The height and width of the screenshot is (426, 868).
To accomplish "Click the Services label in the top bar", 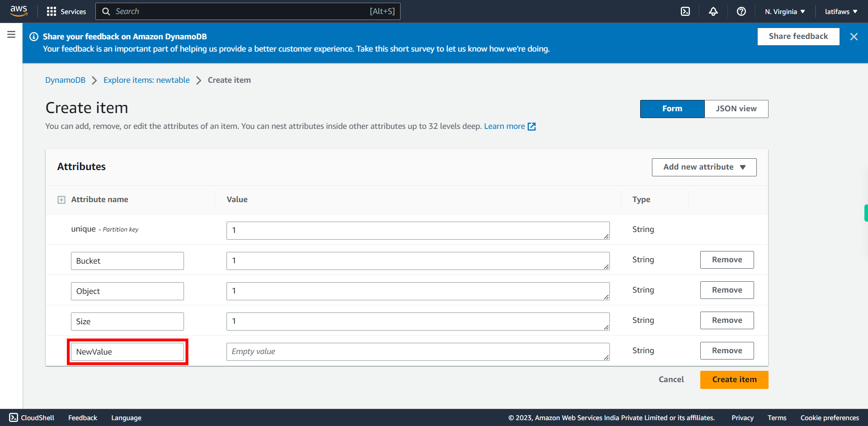I will pyautogui.click(x=73, y=12).
